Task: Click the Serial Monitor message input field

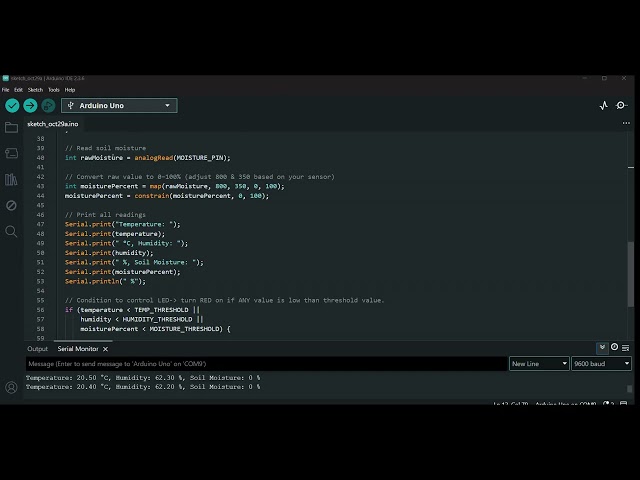Action: pos(266,364)
